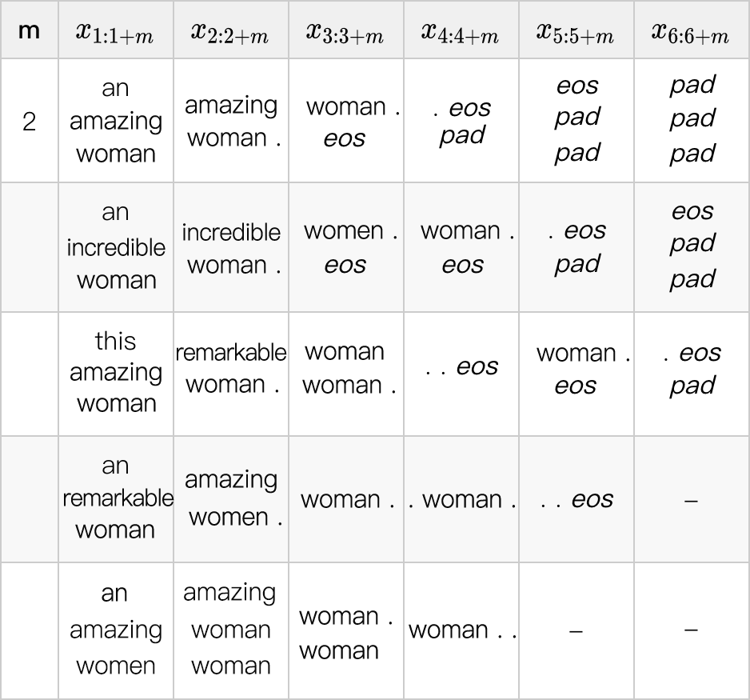
Task: Select the "an remarkable woman" cell
Action: 115,498
